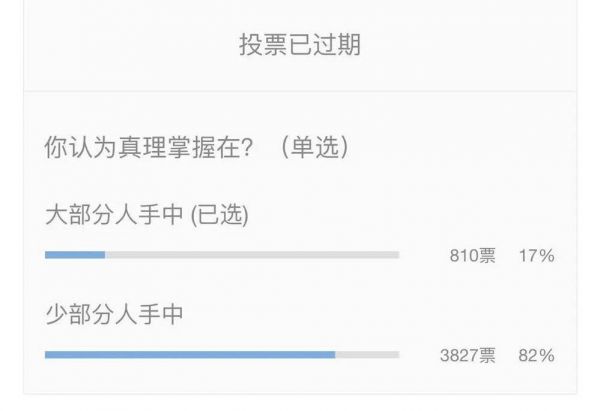Screen dimensions: 600x411
Task: Click the 票 character after 810
Action: pos(487,256)
